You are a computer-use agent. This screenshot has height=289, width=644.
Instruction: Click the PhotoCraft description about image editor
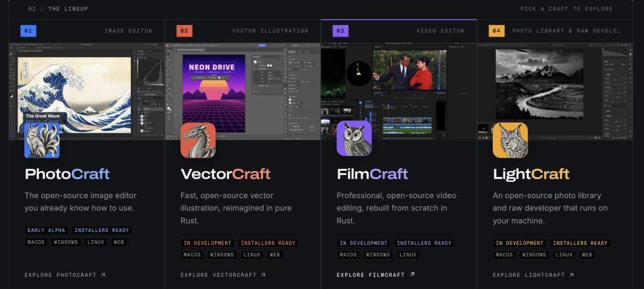80,202
